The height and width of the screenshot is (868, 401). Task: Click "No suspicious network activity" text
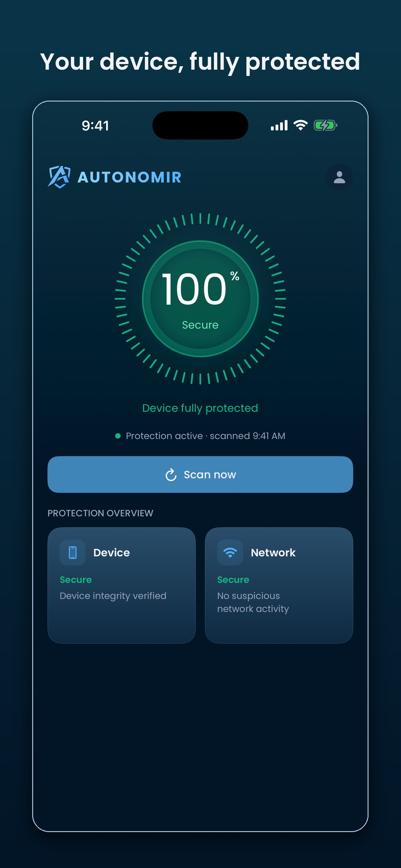[253, 602]
